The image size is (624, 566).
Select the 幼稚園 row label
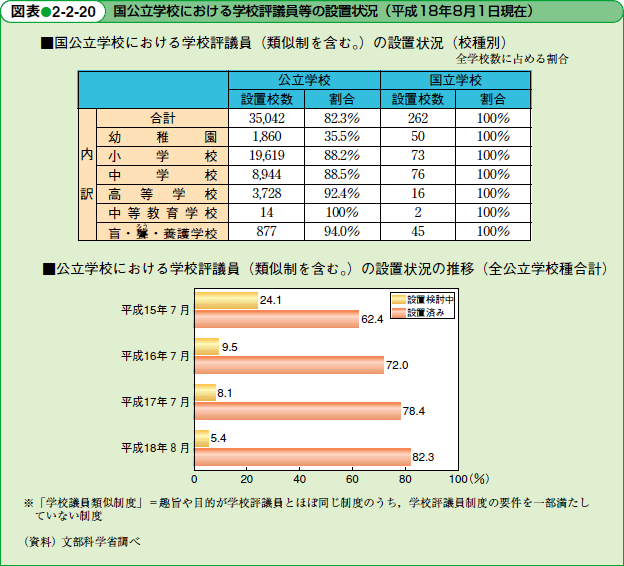pyautogui.click(x=162, y=137)
